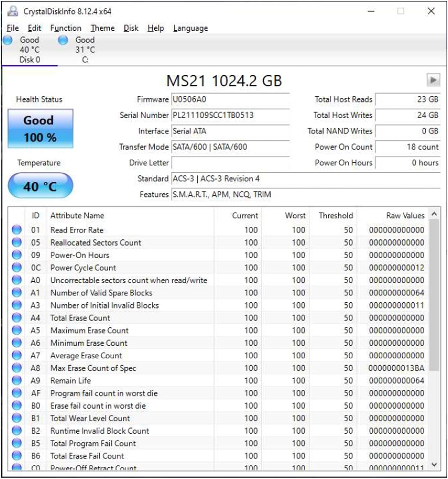Click status orb for Number of Initial Invalid Blocks

[x=17, y=305]
